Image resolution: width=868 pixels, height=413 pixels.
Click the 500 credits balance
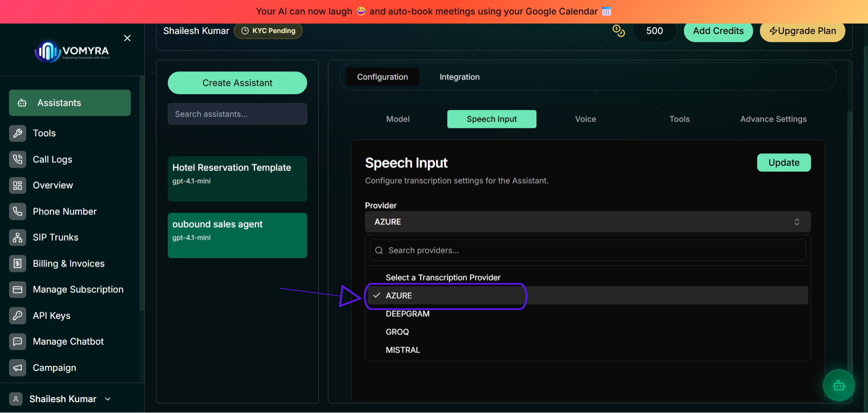coord(655,31)
